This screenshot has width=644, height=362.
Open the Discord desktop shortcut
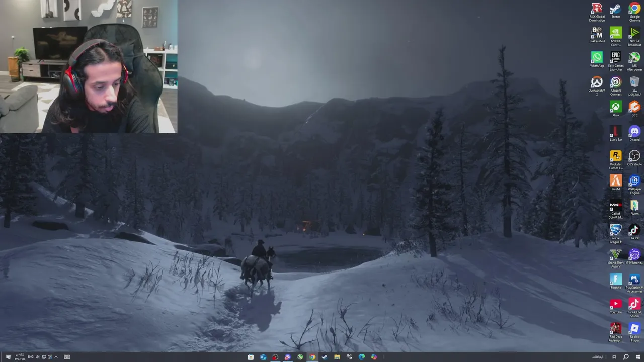click(634, 132)
